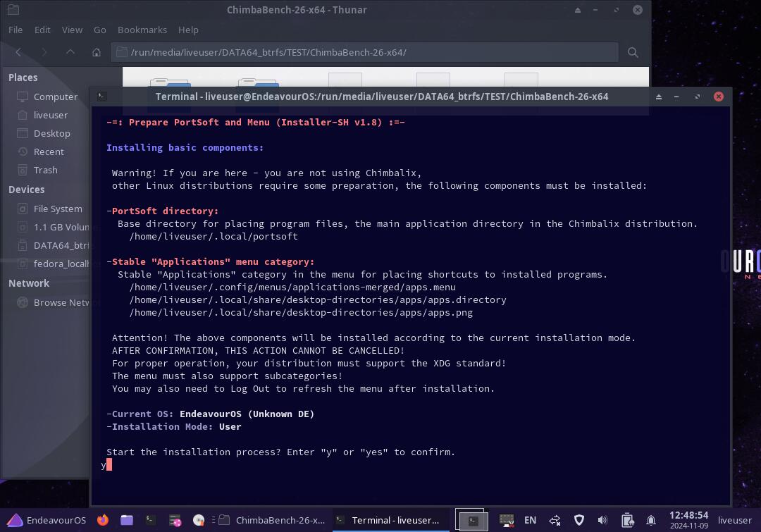Open the Edit menu in Thunar
This screenshot has height=532, width=761.
pos(42,30)
